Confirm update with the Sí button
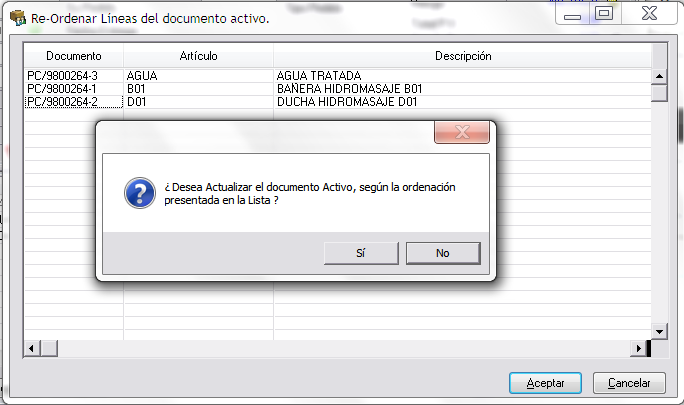The width and height of the screenshot is (684, 405). 361,253
